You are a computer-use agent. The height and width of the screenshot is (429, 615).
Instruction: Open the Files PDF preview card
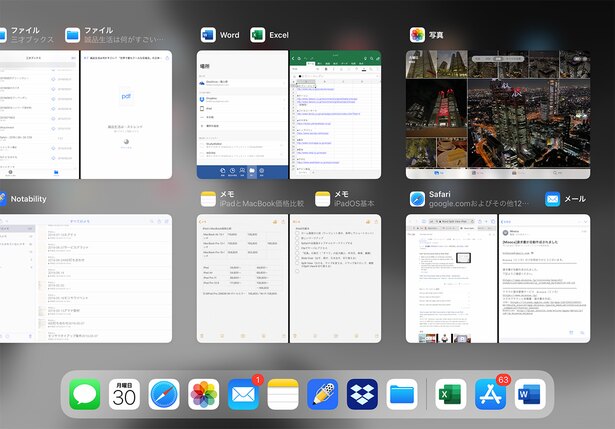point(126,115)
